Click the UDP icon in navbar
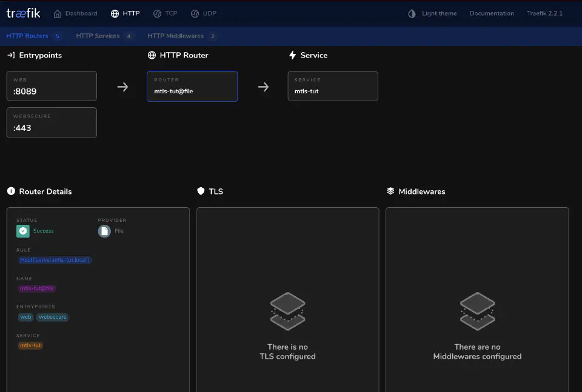The image size is (582, 392). [195, 14]
